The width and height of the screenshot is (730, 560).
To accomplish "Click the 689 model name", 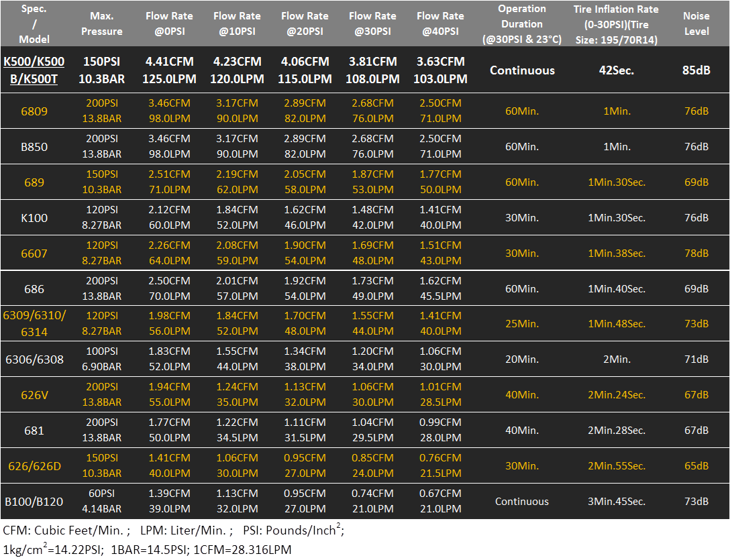I will [34, 182].
